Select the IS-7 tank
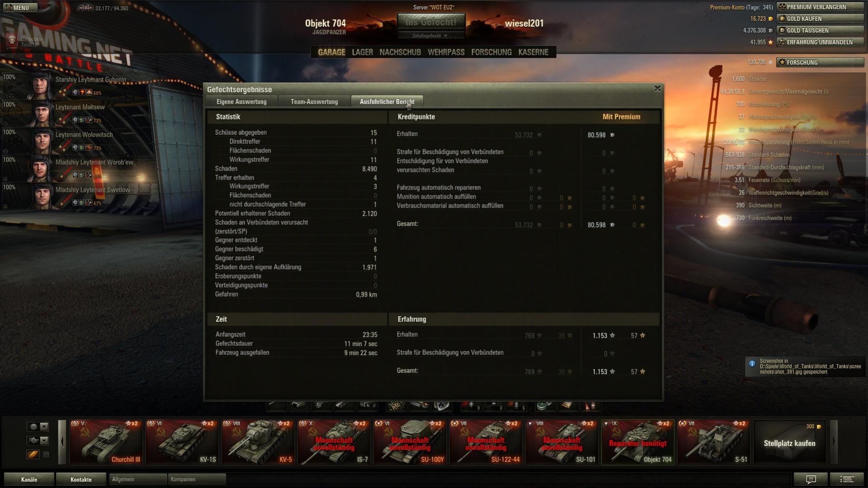Screen dimensions: 868x488 pos(334,442)
